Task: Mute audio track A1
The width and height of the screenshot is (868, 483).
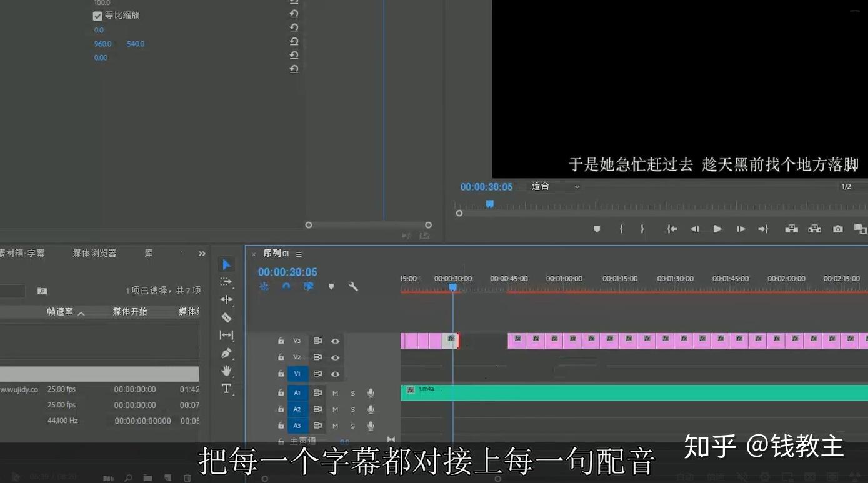Action: coord(335,393)
